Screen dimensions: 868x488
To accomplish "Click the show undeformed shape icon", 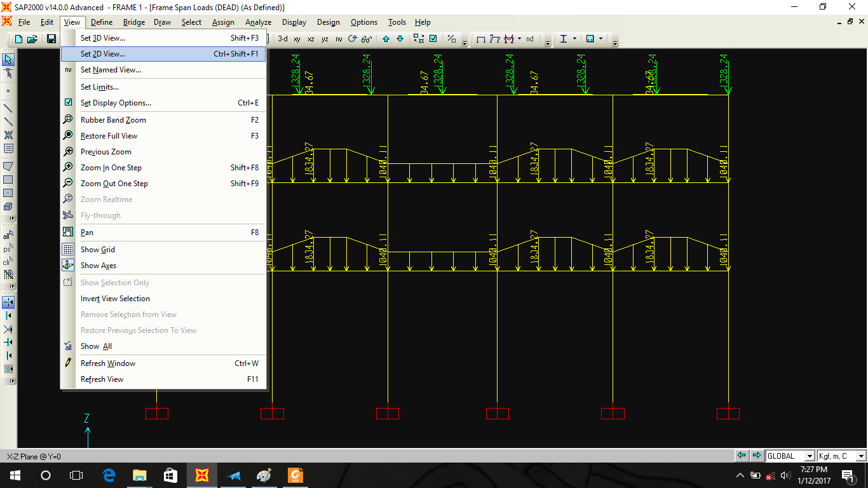I will 481,39.
